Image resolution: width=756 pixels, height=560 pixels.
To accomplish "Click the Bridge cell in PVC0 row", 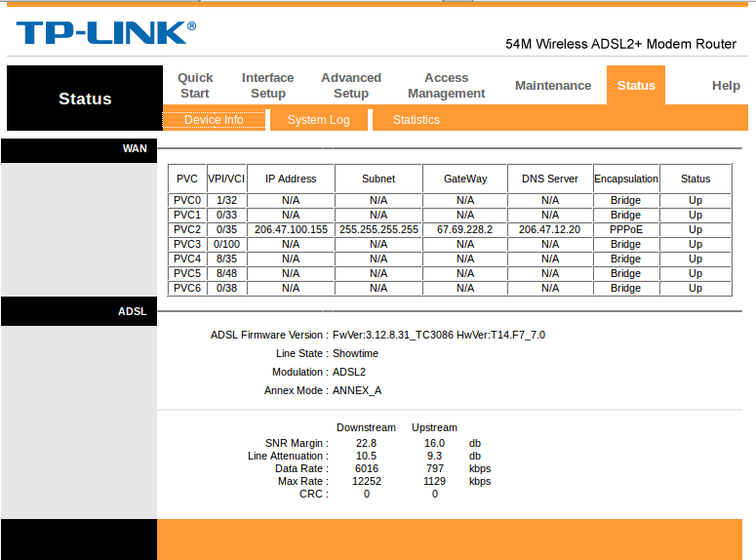I will click(626, 200).
